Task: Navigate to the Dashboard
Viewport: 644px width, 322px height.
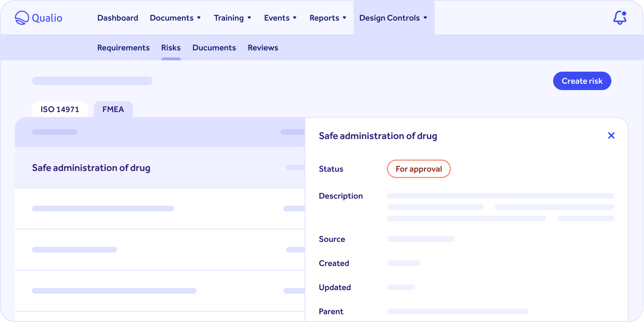Action: 117,18
